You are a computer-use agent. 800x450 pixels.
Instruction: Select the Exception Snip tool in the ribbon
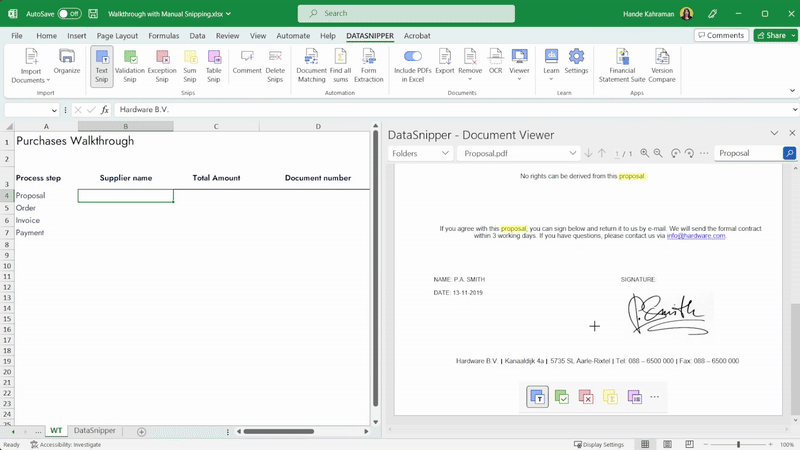[162, 65]
